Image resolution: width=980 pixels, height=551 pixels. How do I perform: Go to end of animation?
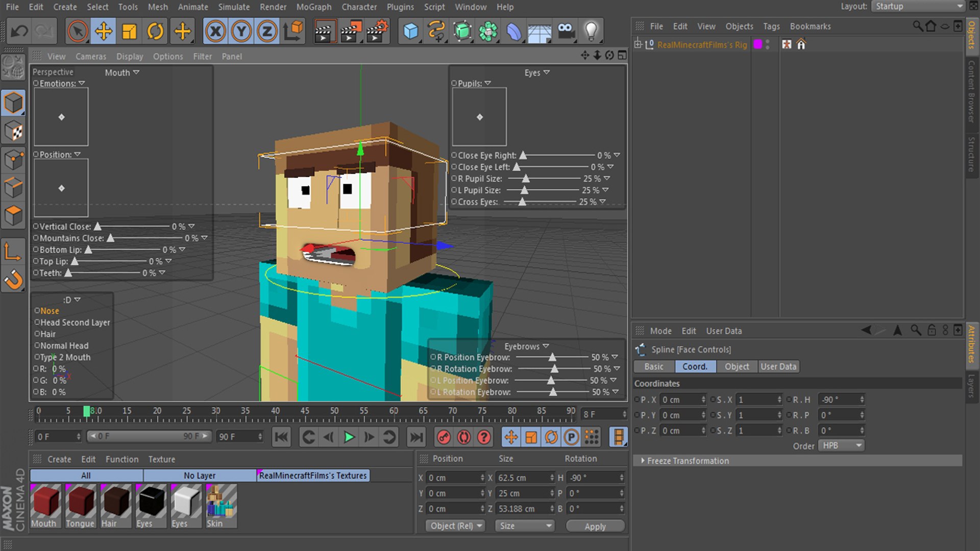point(416,437)
